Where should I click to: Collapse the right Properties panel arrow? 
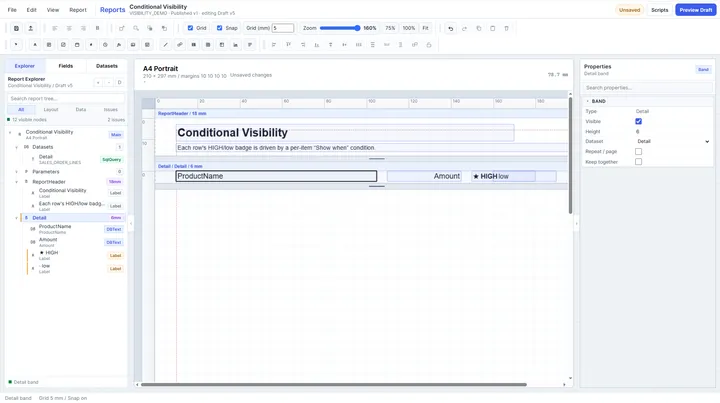tap(576, 224)
